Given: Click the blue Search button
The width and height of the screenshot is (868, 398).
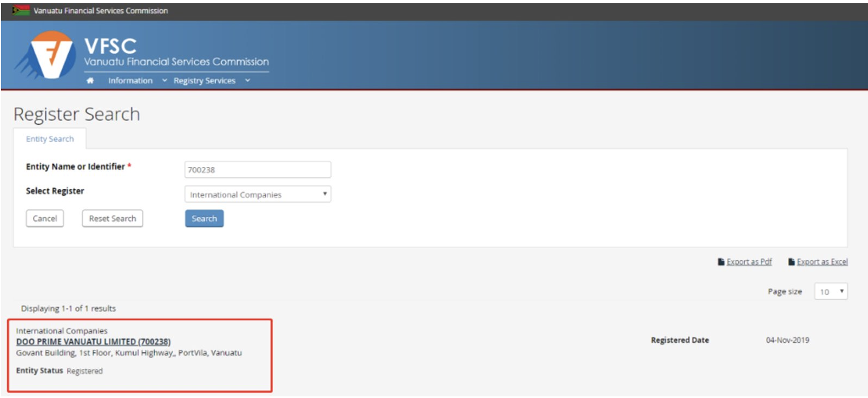Looking at the screenshot, I should pyautogui.click(x=204, y=218).
